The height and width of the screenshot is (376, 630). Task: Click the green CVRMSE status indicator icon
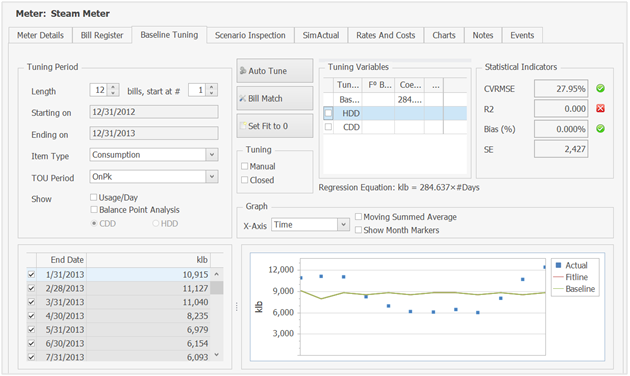[x=600, y=88]
